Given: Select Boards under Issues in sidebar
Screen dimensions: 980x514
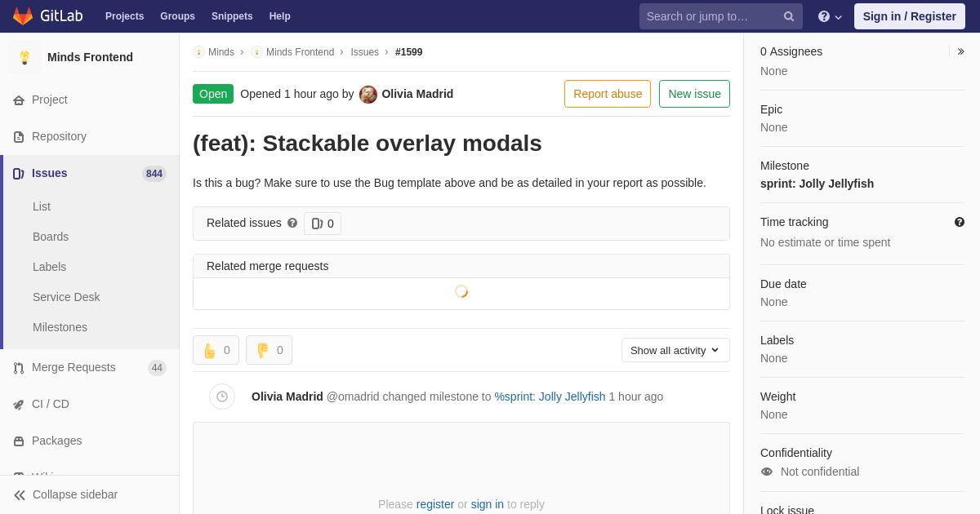Looking at the screenshot, I should [x=51, y=237].
